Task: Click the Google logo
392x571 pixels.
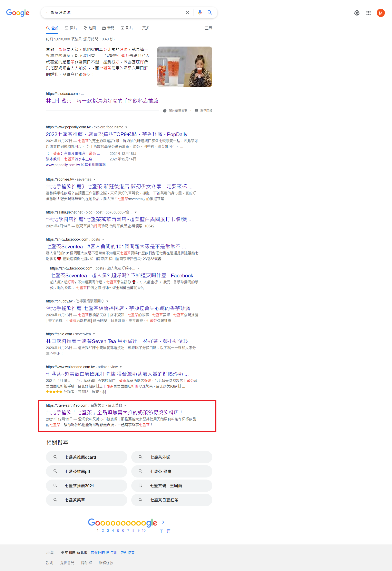Action: pyautogui.click(x=18, y=12)
